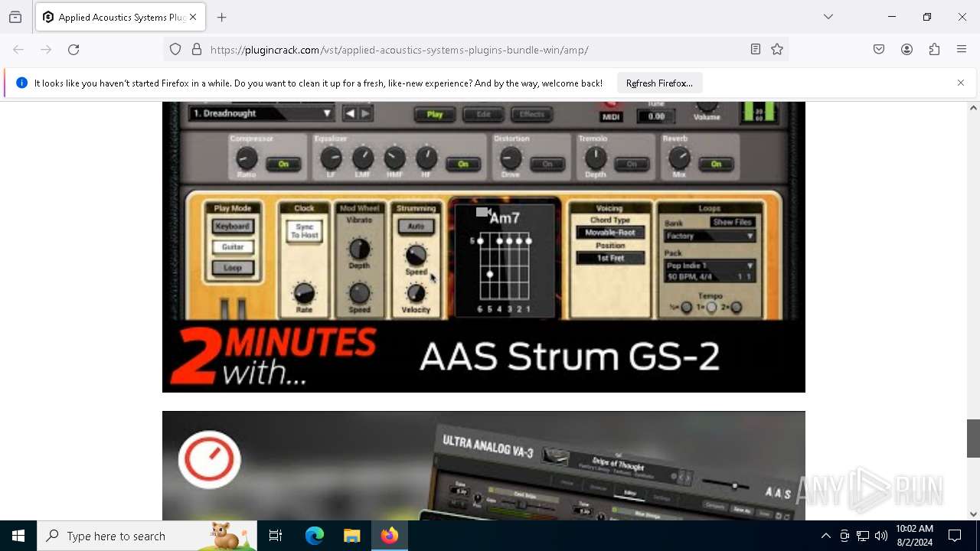Click the page vertical scrollbar thumb
The width and height of the screenshot is (980, 551).
tap(973, 439)
